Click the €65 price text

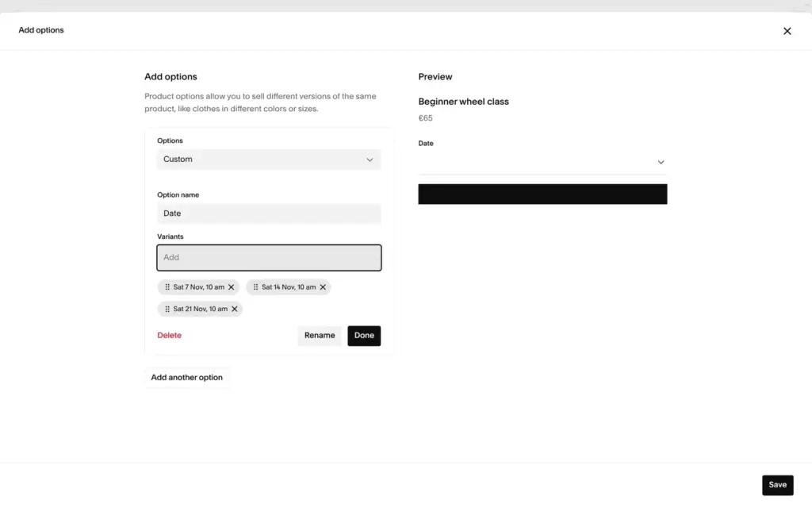[425, 118]
